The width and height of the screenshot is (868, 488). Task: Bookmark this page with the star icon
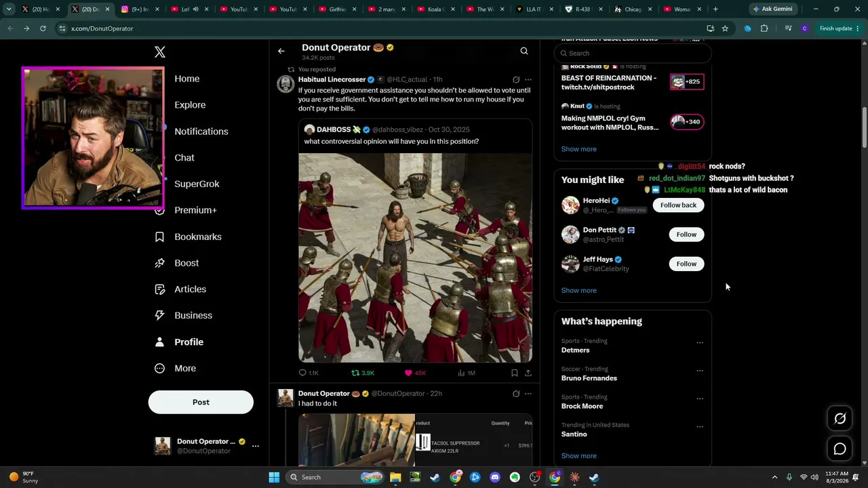click(725, 28)
